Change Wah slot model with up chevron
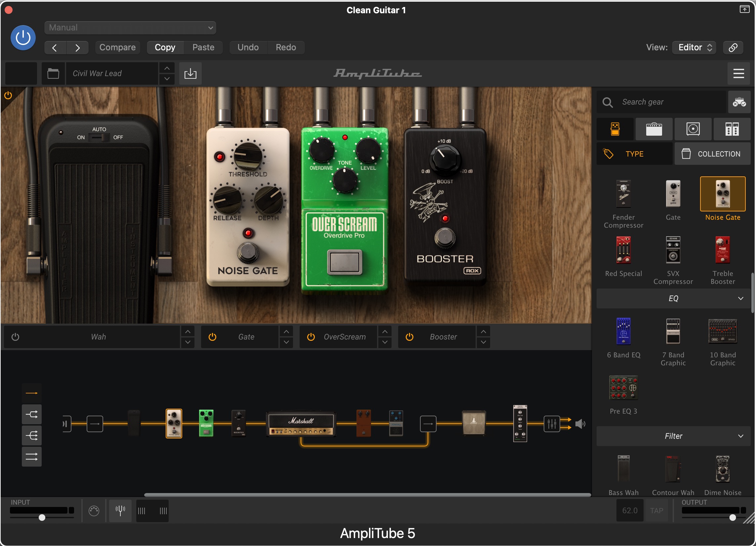756x546 pixels. click(188, 332)
